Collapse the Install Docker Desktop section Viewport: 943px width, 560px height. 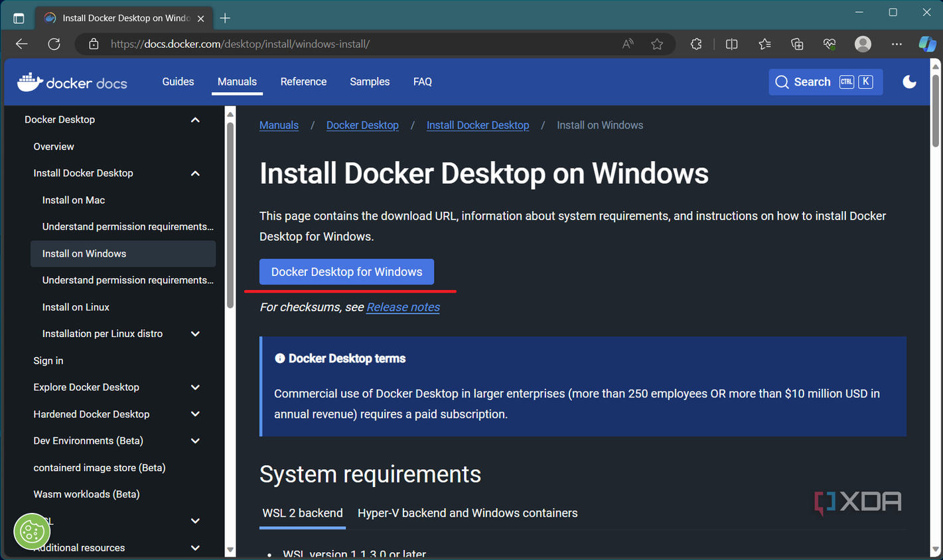195,173
